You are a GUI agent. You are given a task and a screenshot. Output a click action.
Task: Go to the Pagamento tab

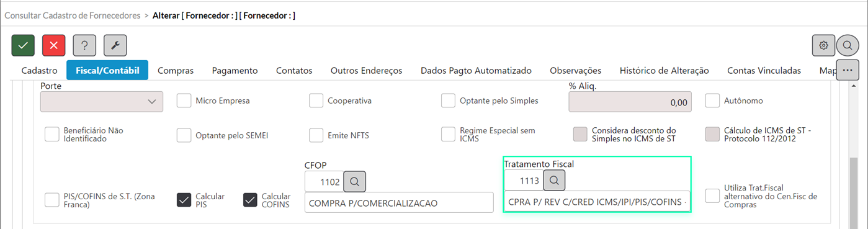[235, 71]
